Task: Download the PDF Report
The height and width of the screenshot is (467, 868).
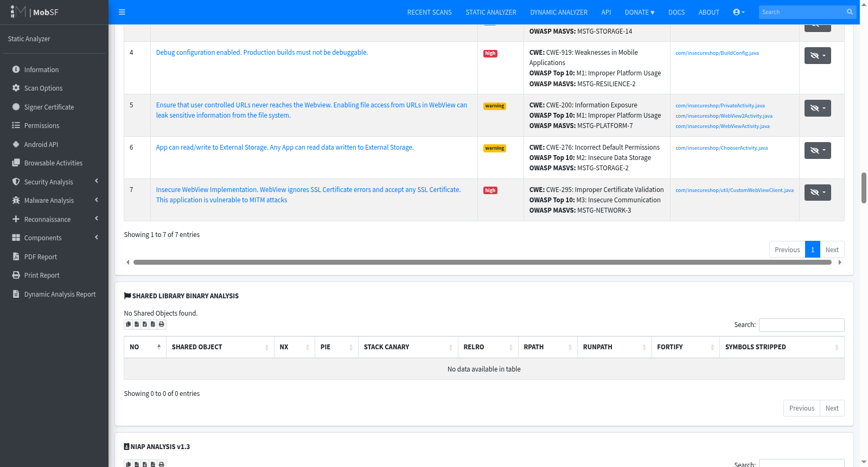Action: (54, 257)
